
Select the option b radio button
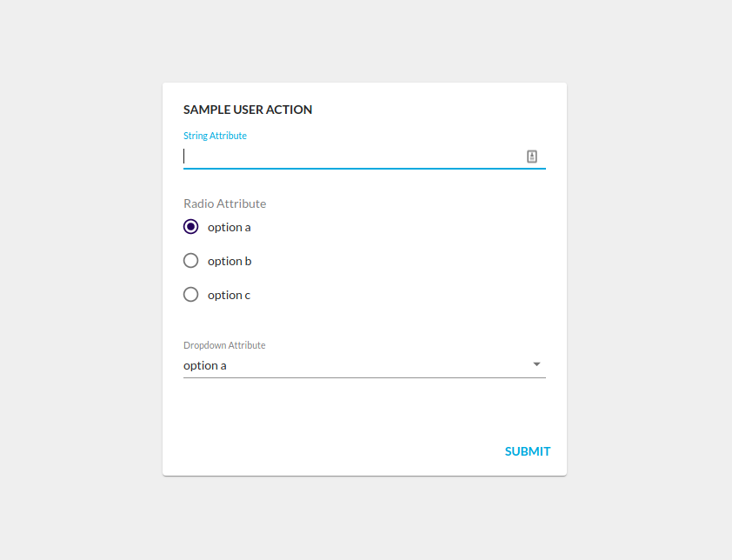190,260
